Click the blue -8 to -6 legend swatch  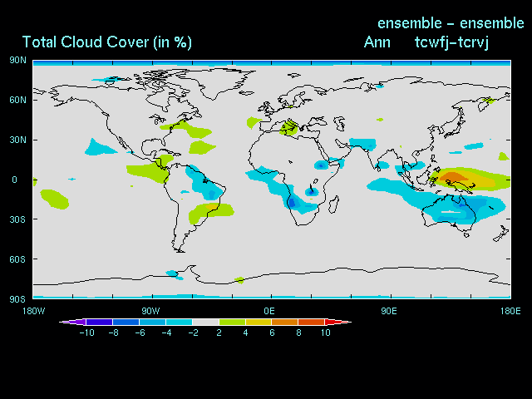tap(126, 322)
